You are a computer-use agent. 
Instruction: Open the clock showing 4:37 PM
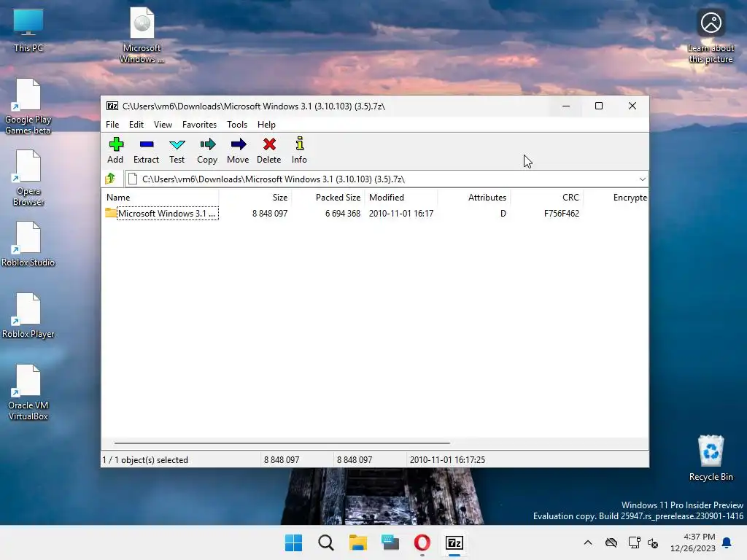click(x=693, y=542)
